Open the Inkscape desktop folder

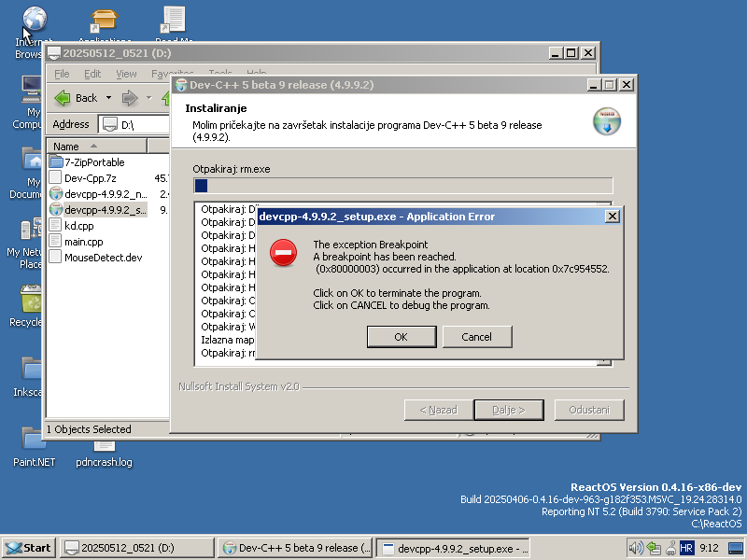[x=28, y=376]
